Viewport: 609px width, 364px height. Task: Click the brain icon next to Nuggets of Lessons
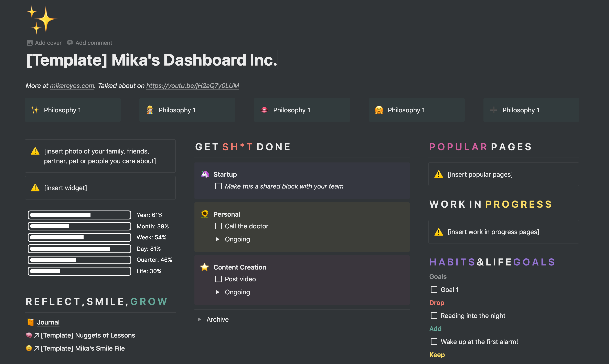pos(29,335)
